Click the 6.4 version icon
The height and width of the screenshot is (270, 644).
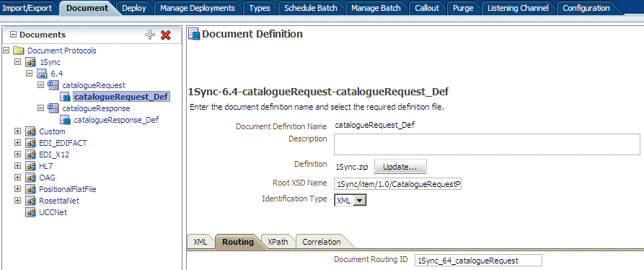[x=43, y=74]
